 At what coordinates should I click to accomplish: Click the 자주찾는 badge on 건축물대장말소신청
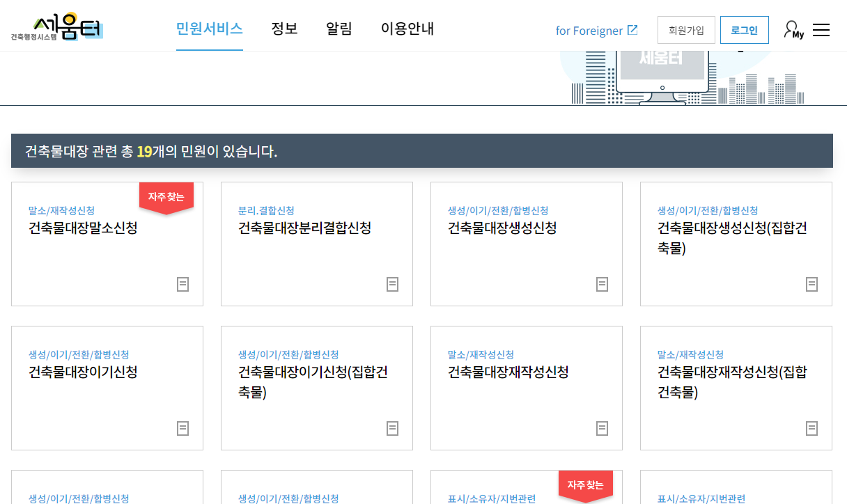[167, 196]
